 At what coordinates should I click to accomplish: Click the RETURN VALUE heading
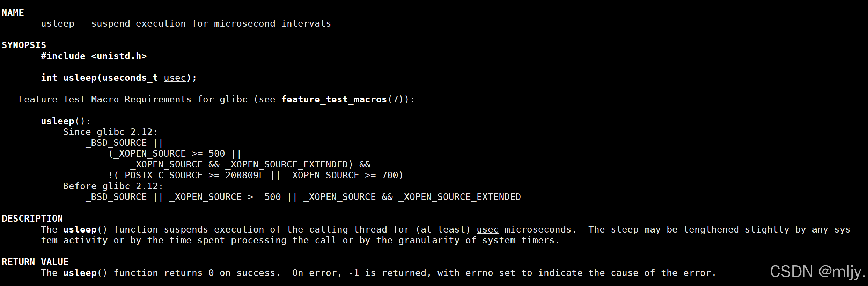click(35, 262)
